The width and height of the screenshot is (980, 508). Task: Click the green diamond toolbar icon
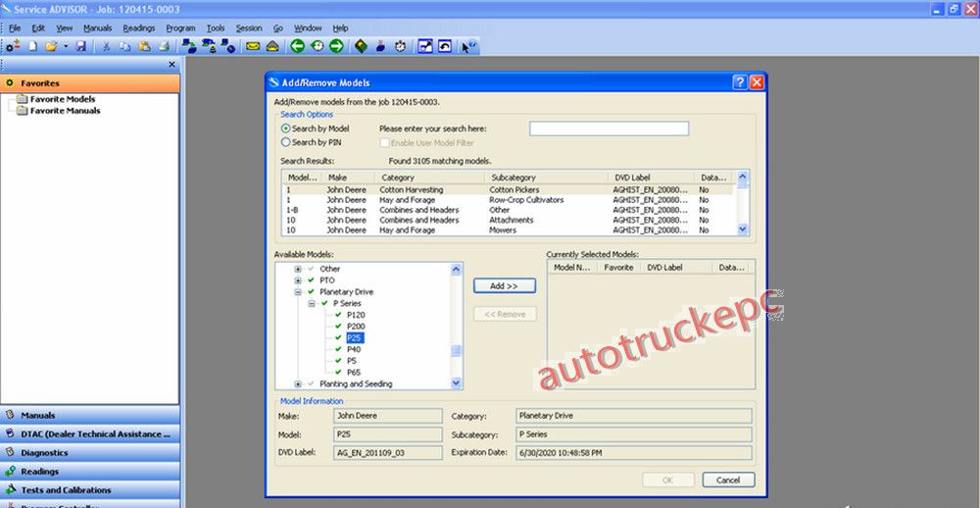point(361,46)
